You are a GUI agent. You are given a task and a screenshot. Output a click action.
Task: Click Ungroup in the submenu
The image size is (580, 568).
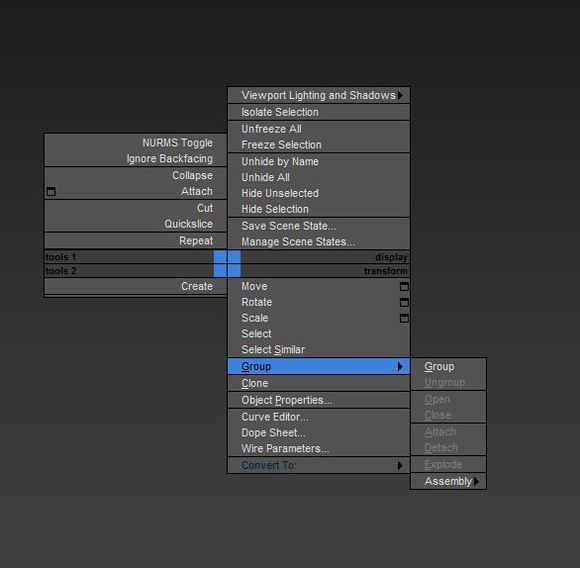(x=449, y=382)
